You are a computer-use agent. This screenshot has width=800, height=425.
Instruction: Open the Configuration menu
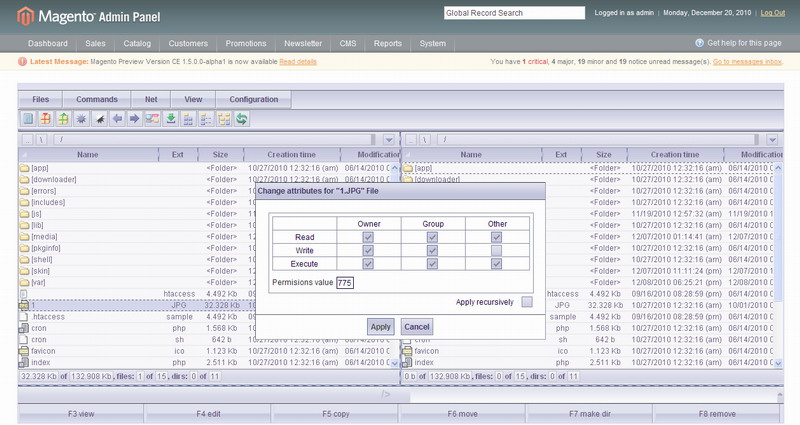coord(254,99)
